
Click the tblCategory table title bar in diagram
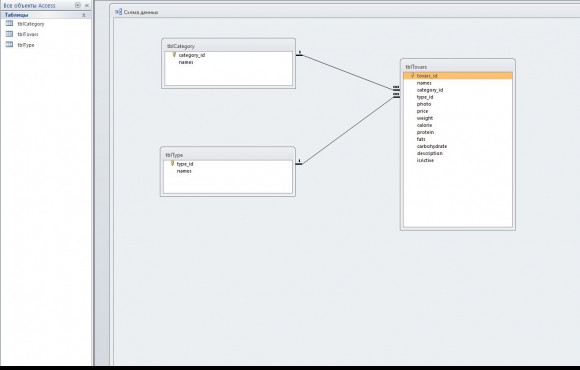tap(228, 46)
